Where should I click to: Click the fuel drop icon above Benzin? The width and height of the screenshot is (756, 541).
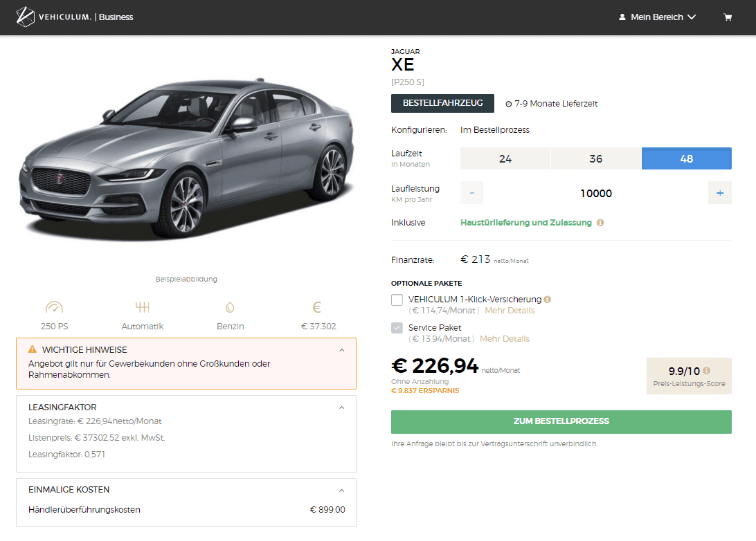tap(230, 307)
